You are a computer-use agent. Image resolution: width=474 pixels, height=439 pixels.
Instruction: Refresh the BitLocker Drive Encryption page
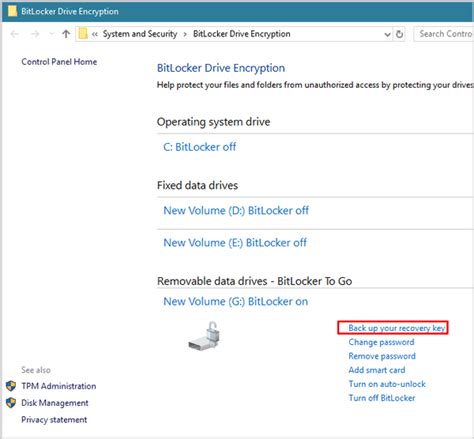click(399, 34)
